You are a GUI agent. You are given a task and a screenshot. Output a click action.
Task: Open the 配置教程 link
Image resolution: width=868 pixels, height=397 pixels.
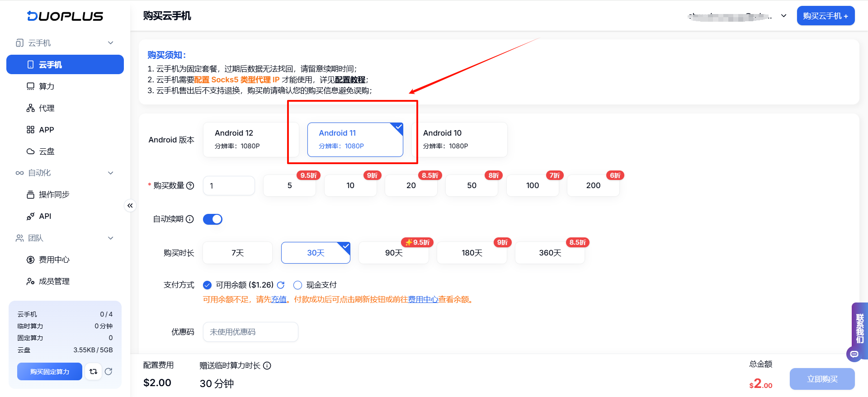point(350,80)
